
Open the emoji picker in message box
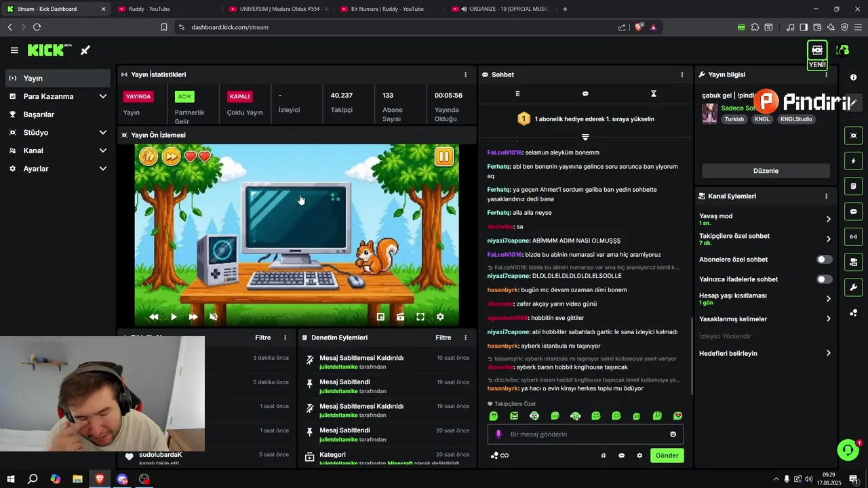point(673,434)
